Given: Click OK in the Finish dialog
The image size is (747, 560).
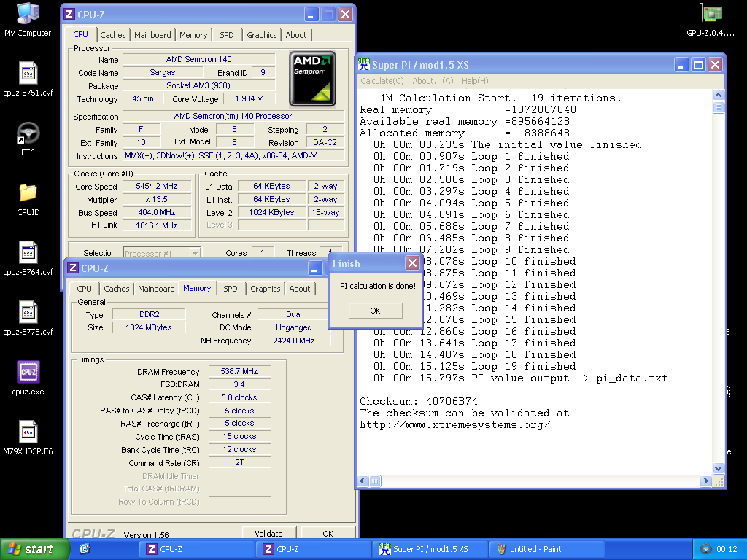Looking at the screenshot, I should point(376,311).
